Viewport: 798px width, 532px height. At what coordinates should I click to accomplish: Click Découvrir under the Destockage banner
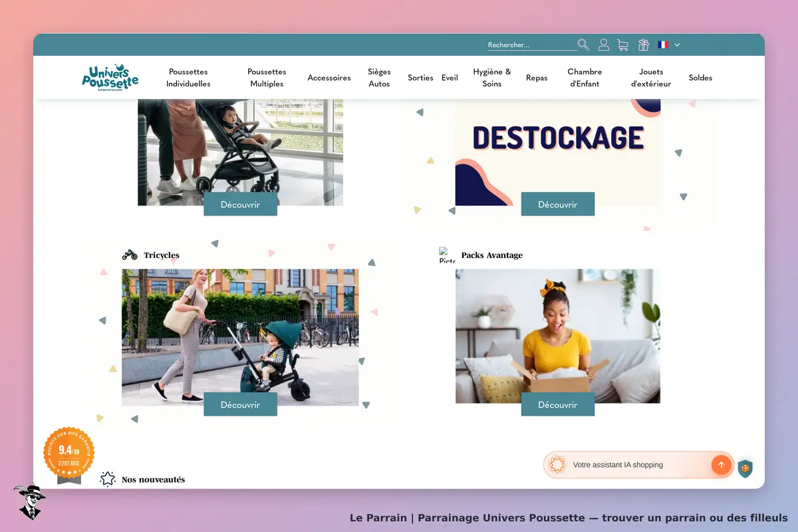click(557, 204)
